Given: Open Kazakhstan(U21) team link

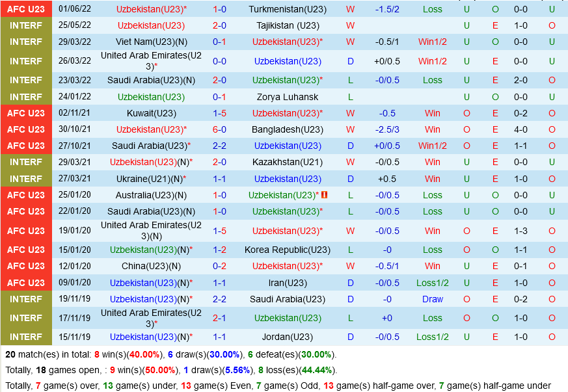Looking at the screenshot, I should tap(288, 162).
